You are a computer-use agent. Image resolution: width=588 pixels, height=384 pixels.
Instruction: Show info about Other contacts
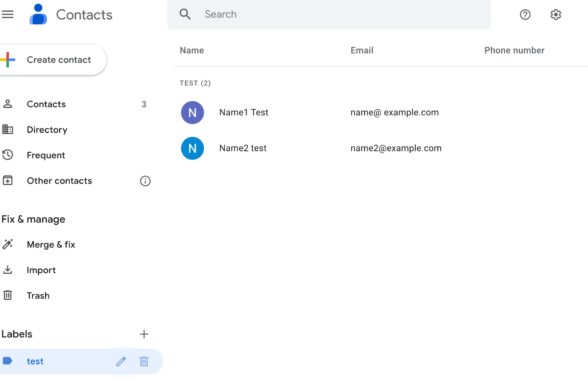pos(145,181)
